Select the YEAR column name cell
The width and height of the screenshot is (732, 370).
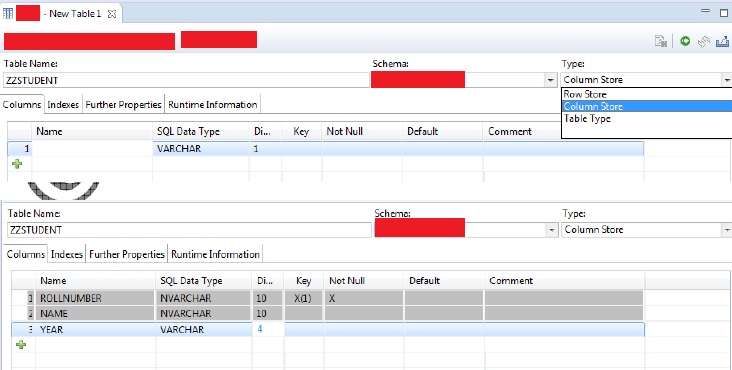click(95, 329)
